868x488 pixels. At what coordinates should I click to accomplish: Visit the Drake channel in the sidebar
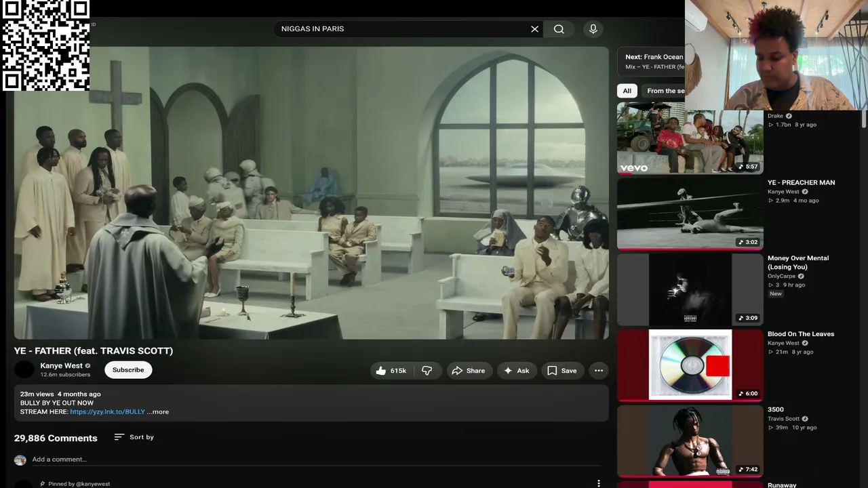775,116
